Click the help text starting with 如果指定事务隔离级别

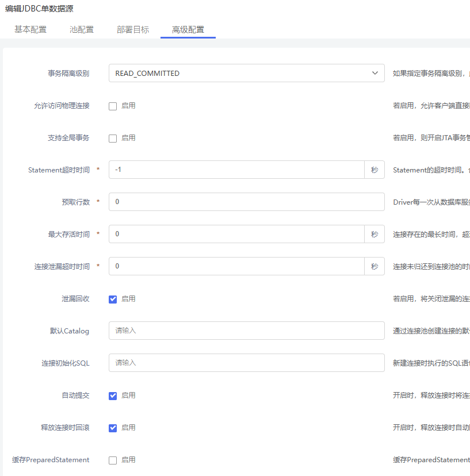431,74
